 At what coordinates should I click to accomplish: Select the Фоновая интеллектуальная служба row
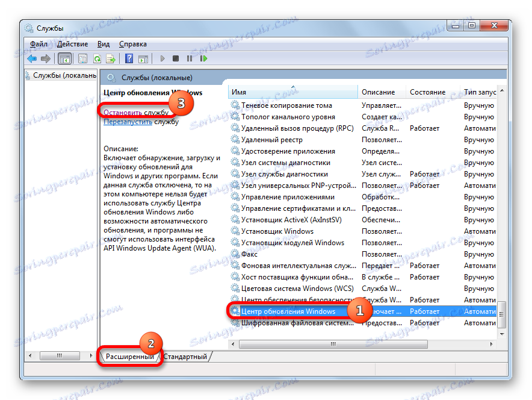click(363, 265)
